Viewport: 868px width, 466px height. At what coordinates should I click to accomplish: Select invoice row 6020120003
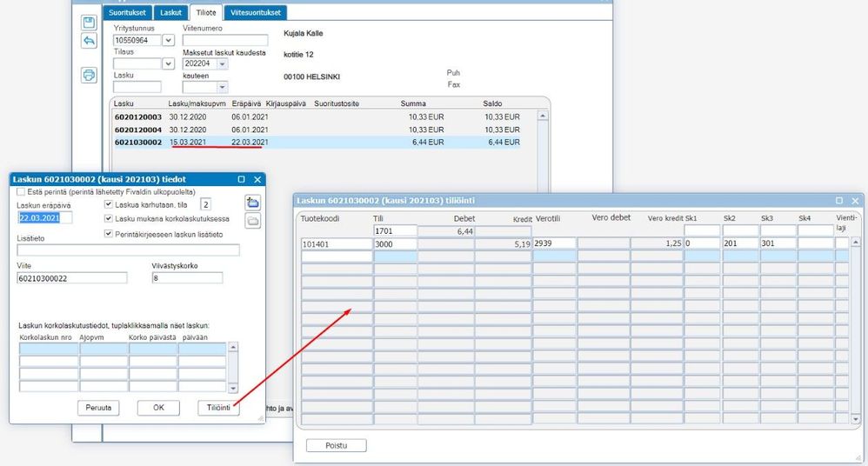pyautogui.click(x=317, y=116)
